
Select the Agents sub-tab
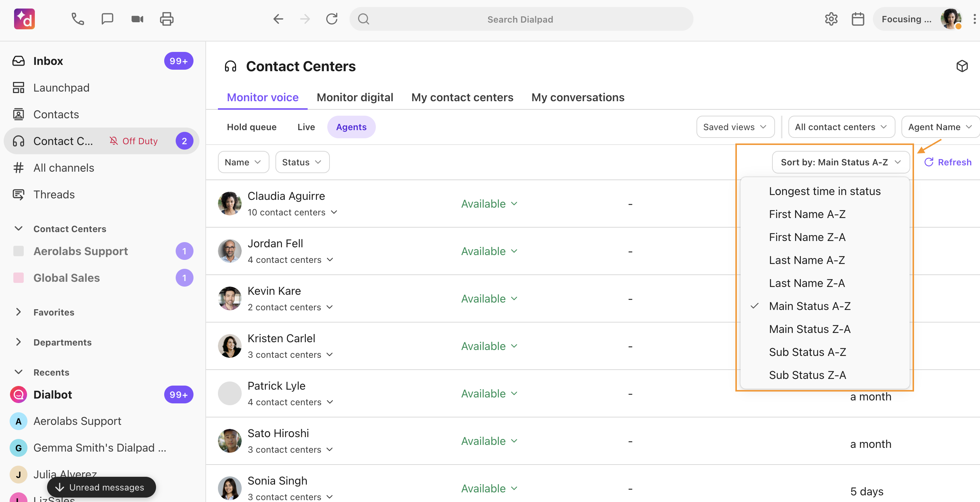tap(351, 127)
